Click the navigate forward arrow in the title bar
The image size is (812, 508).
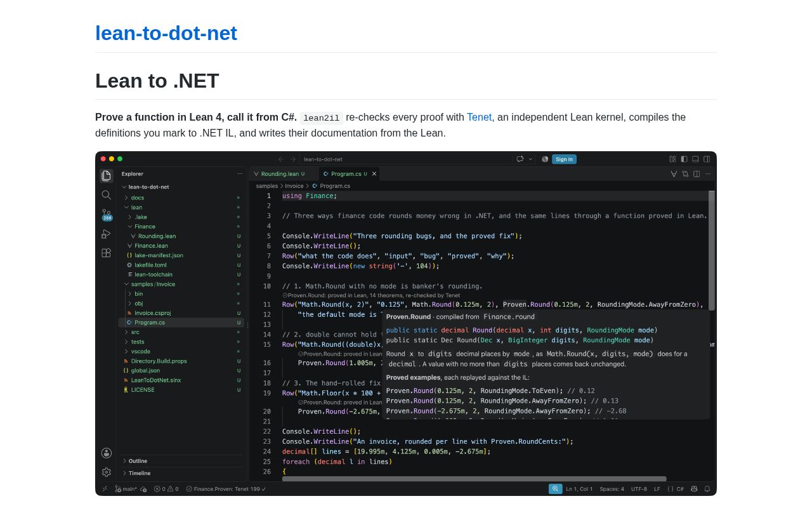293,159
